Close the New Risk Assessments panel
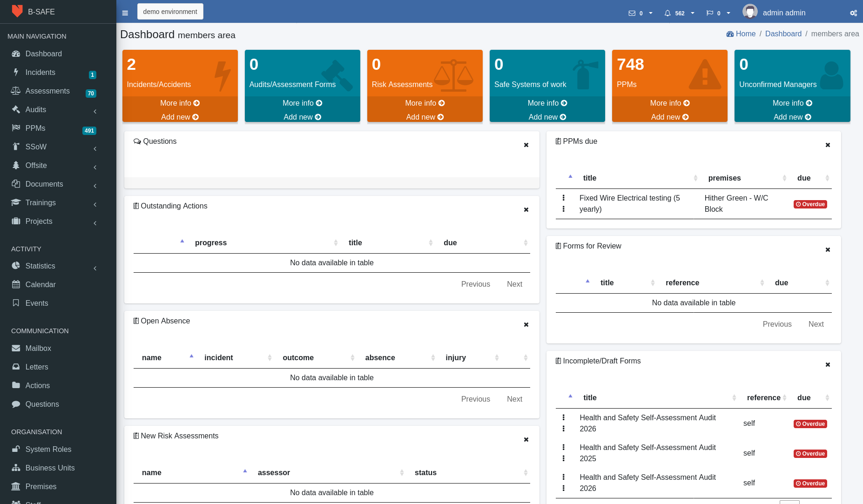863x504 pixels. click(526, 440)
